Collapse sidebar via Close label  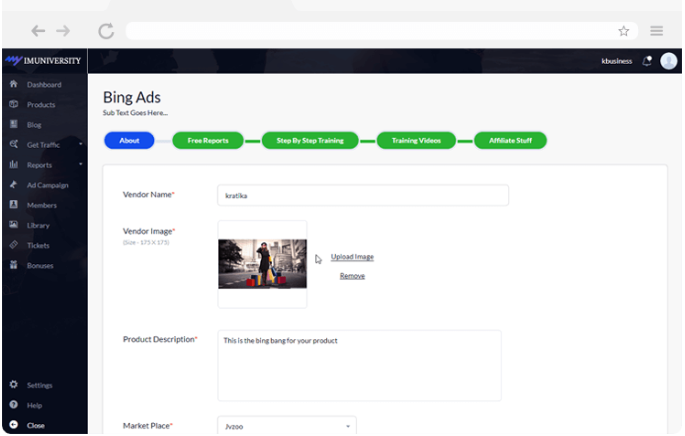pos(35,426)
